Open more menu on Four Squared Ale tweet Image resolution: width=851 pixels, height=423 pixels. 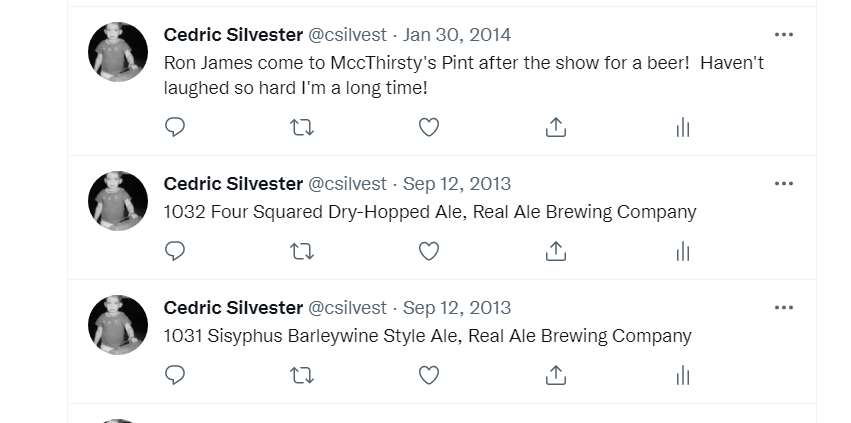click(784, 183)
